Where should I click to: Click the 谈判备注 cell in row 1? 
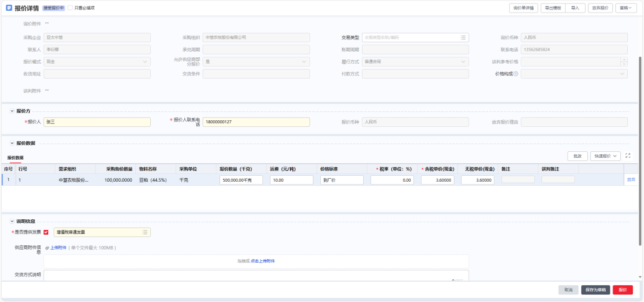click(558, 180)
